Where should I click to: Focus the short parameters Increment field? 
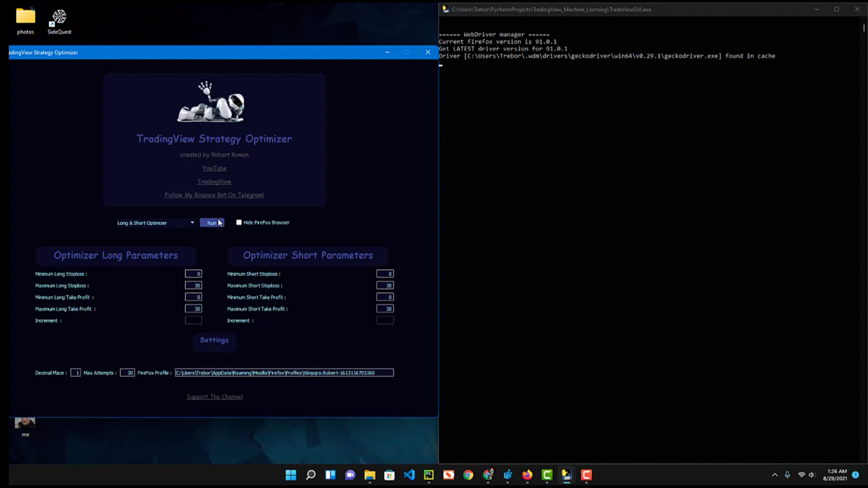(x=385, y=320)
